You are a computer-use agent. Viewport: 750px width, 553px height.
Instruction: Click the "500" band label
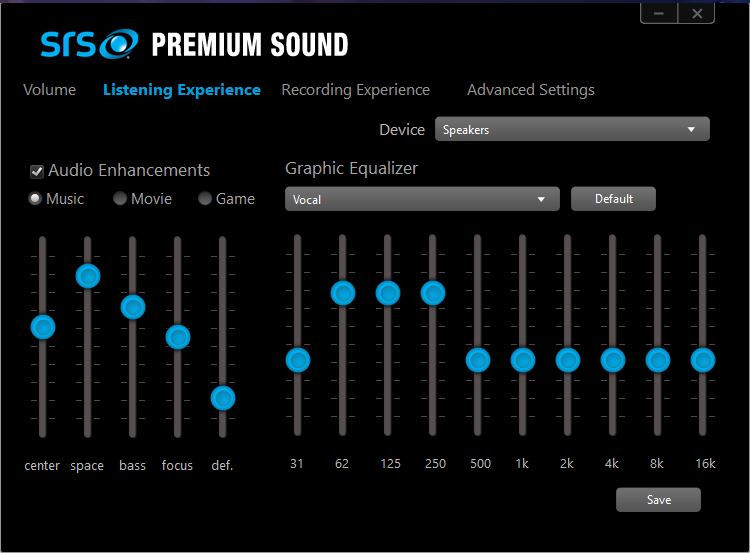(x=480, y=464)
